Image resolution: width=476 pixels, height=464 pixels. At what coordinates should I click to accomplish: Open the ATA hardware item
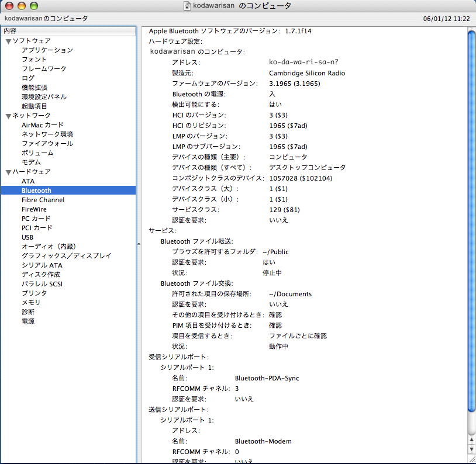point(28,181)
